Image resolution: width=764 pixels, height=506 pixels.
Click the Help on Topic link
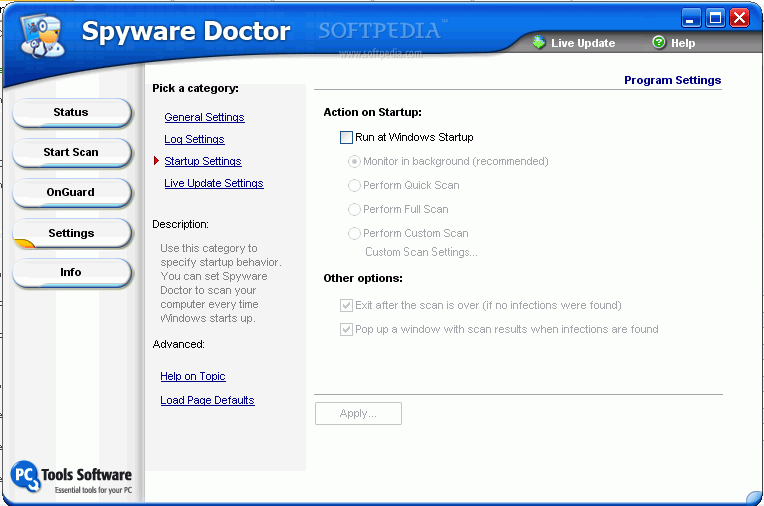click(192, 376)
